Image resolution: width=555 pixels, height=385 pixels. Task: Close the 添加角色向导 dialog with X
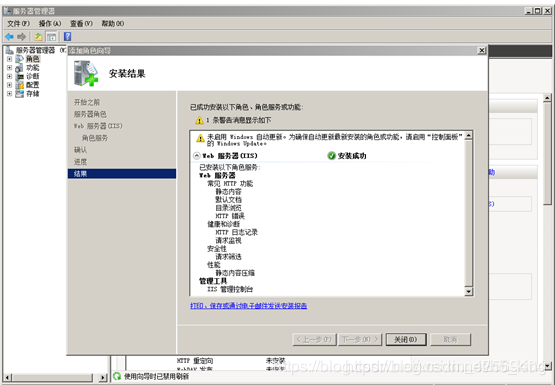(x=482, y=51)
